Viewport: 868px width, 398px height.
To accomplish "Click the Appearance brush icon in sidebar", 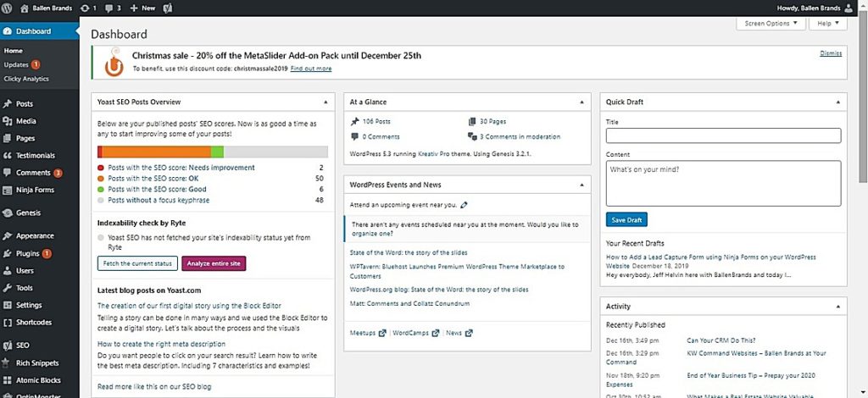I will pyautogui.click(x=7, y=236).
